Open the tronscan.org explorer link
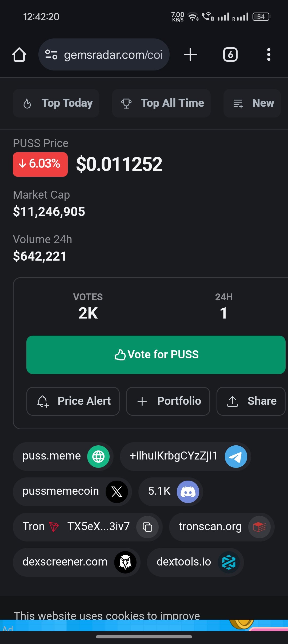288x644 pixels. pos(222,527)
